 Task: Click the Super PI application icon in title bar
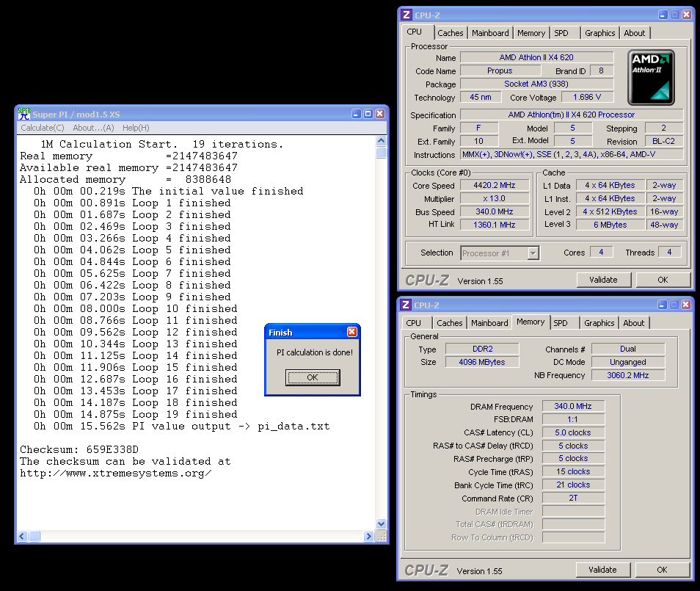coord(24,114)
